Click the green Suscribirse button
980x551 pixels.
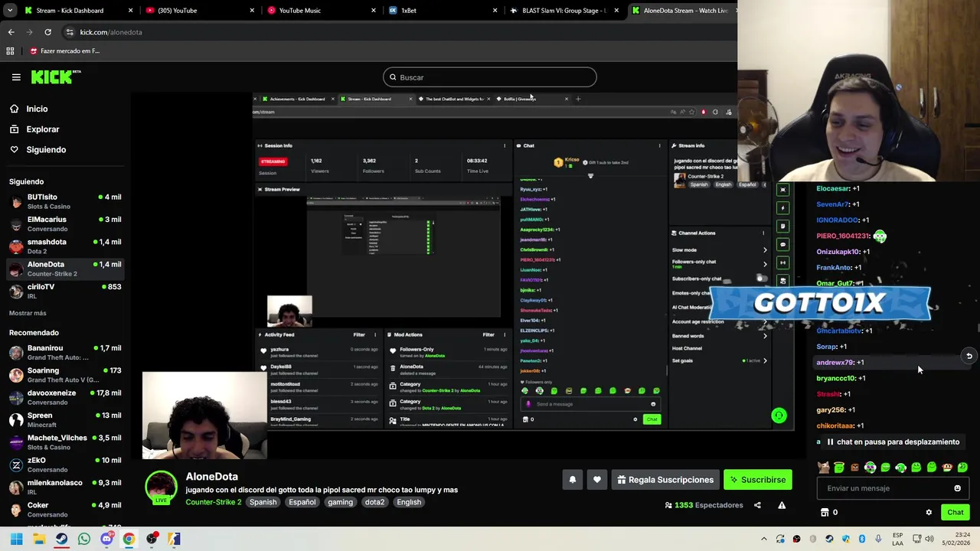point(758,480)
